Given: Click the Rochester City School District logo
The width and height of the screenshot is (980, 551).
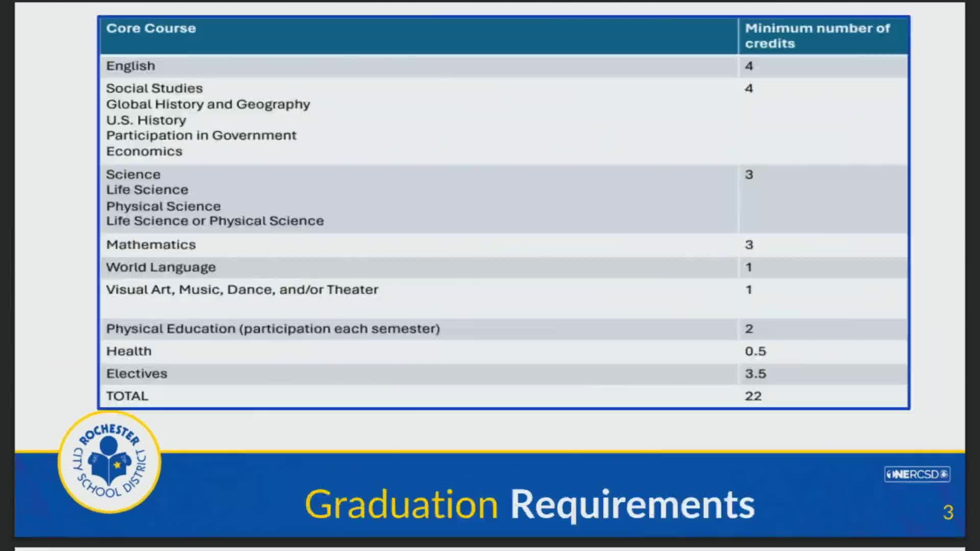Looking at the screenshot, I should pos(109,462).
